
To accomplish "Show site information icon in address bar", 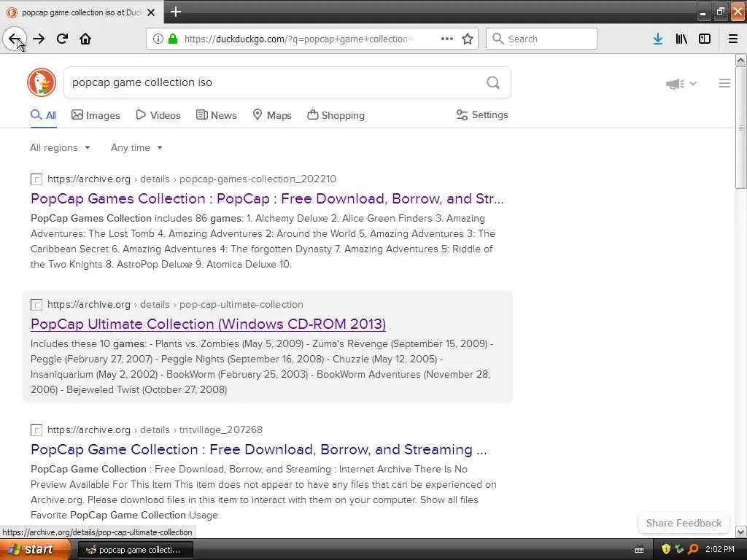I will coord(158,39).
